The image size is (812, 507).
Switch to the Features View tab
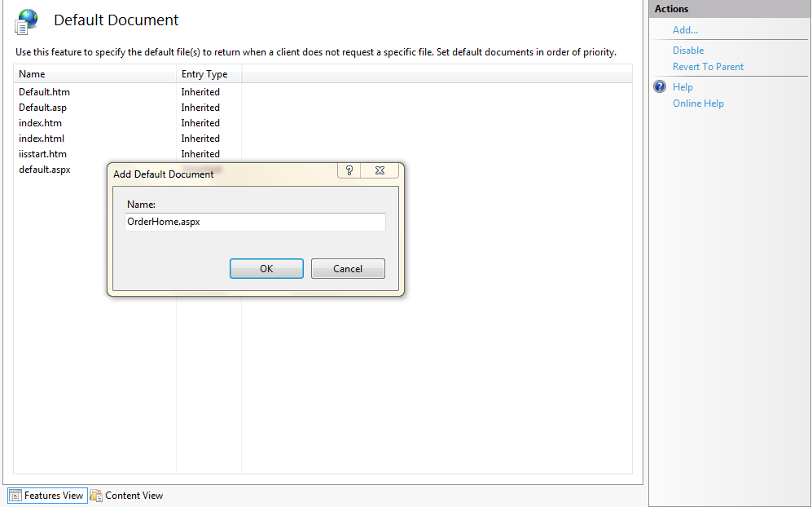[52, 495]
